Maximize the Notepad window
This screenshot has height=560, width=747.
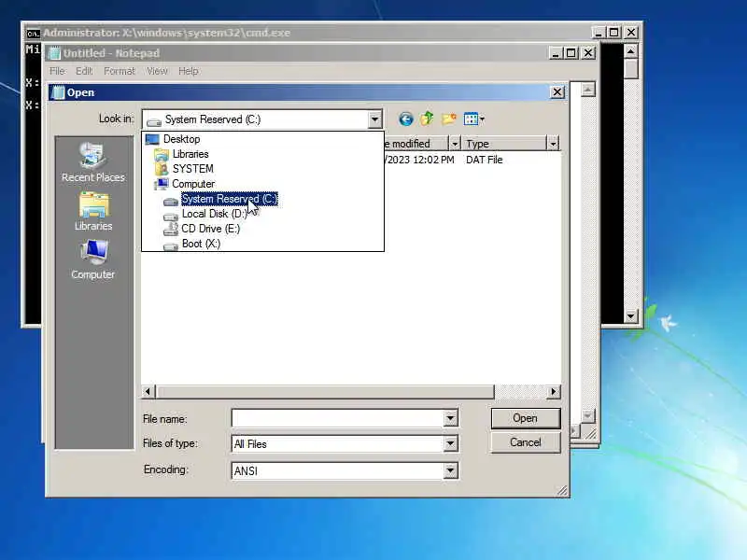pos(571,53)
